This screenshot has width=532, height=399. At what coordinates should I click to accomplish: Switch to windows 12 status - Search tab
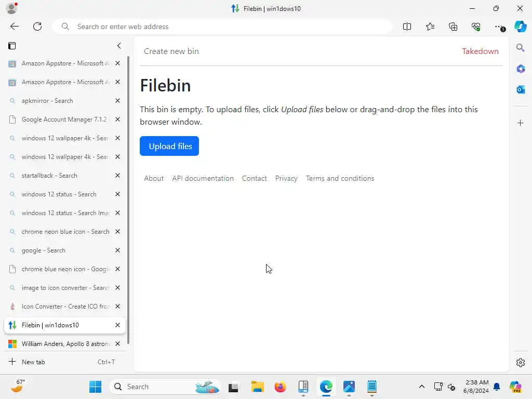[x=64, y=194]
